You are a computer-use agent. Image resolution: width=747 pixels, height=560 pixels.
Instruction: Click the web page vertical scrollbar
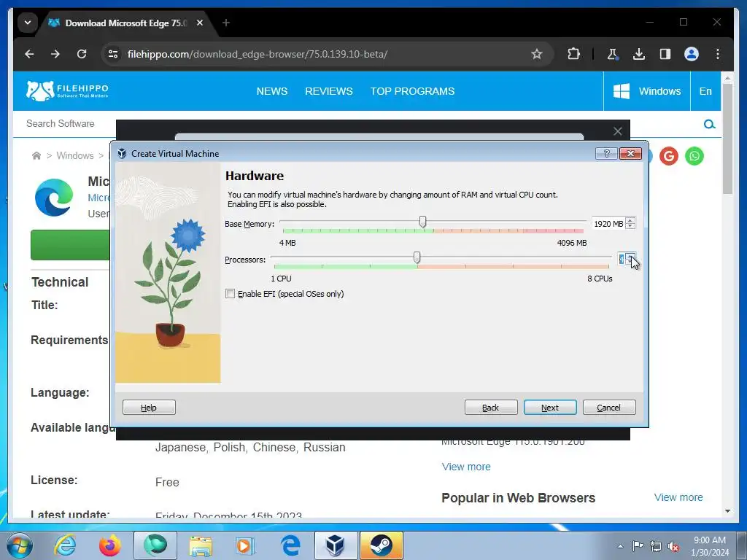tap(727, 138)
